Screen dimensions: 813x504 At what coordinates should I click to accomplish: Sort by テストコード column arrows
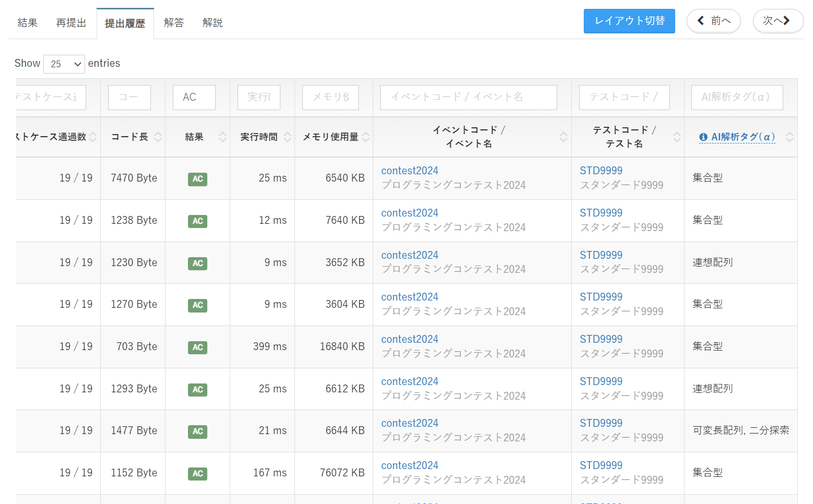[x=677, y=137]
